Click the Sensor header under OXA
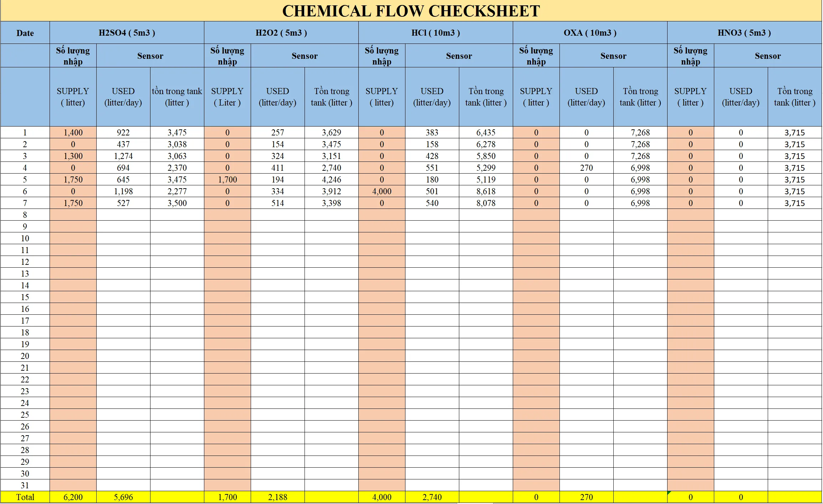This screenshot has height=504, width=823. tap(613, 56)
